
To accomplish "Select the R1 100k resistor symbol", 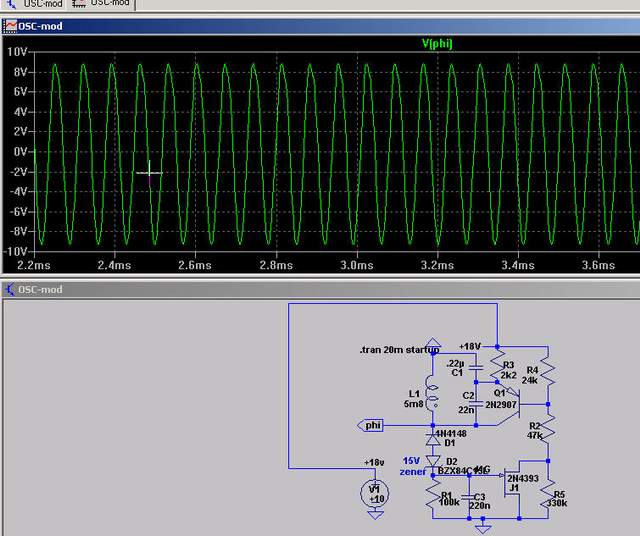I will (433, 495).
